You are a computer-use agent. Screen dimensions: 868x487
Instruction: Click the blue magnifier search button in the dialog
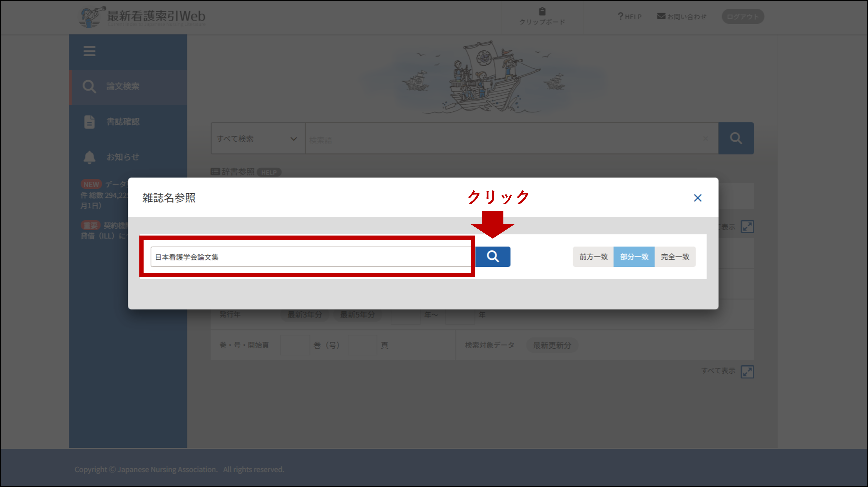493,257
